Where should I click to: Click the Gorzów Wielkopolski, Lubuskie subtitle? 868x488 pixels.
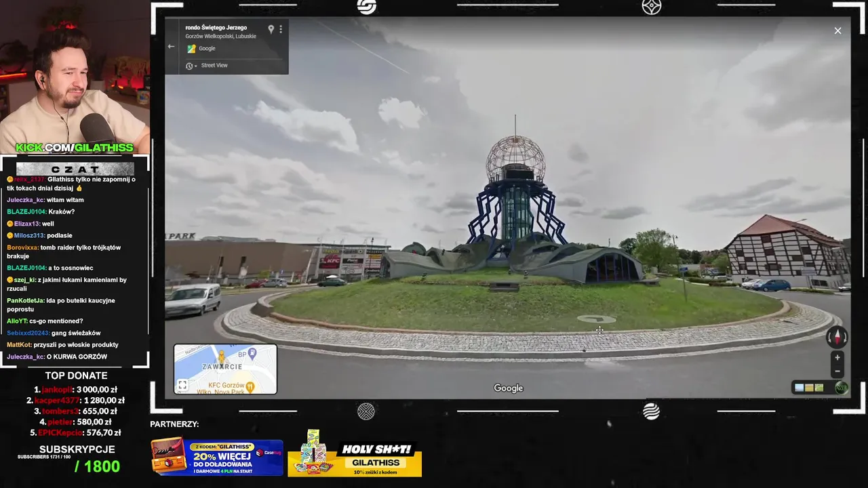(220, 37)
